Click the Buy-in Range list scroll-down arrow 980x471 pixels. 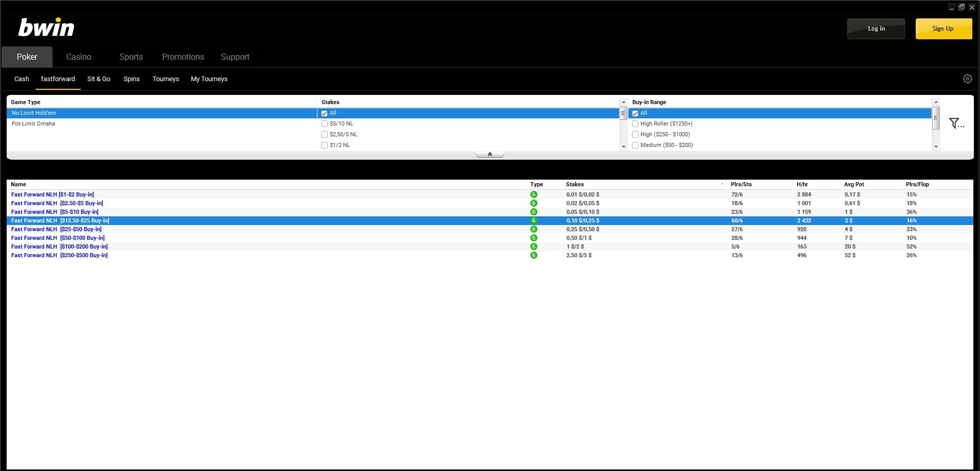point(936,146)
